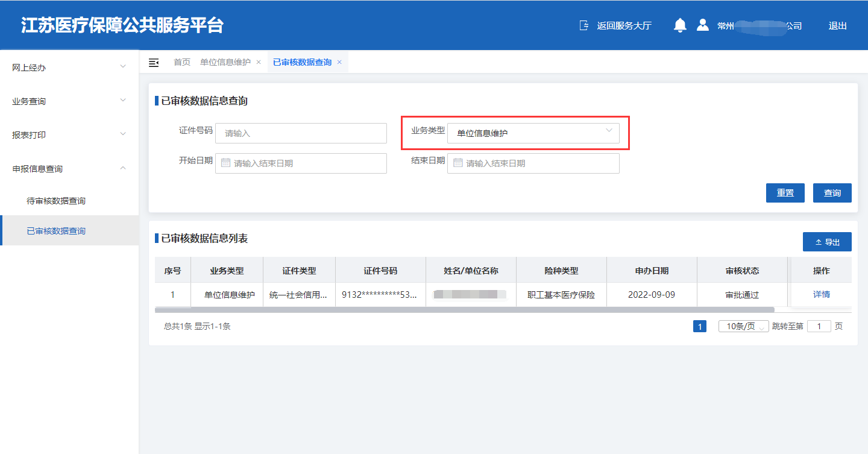The width and height of the screenshot is (868, 454).
Task: Close the 单位信息维护 tab
Action: point(259,62)
